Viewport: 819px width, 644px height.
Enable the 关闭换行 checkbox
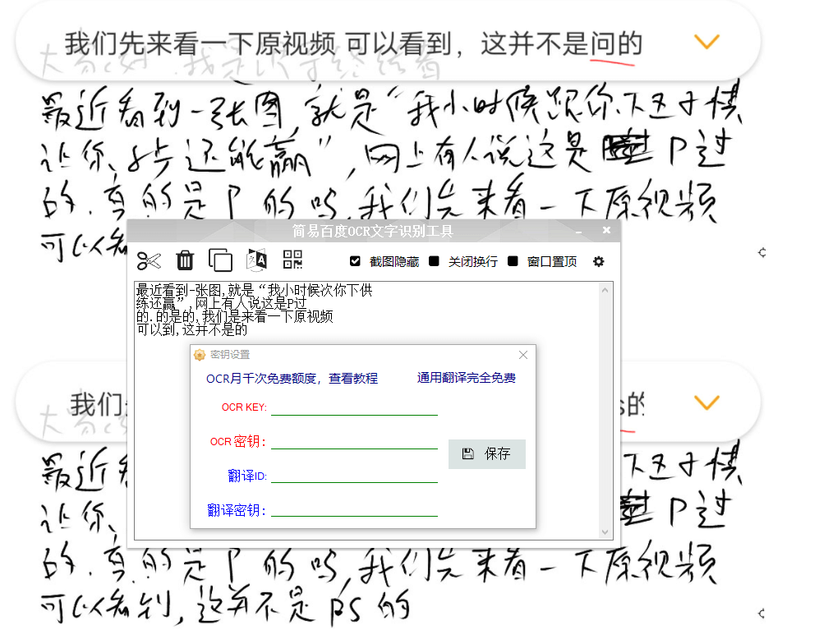(x=434, y=260)
